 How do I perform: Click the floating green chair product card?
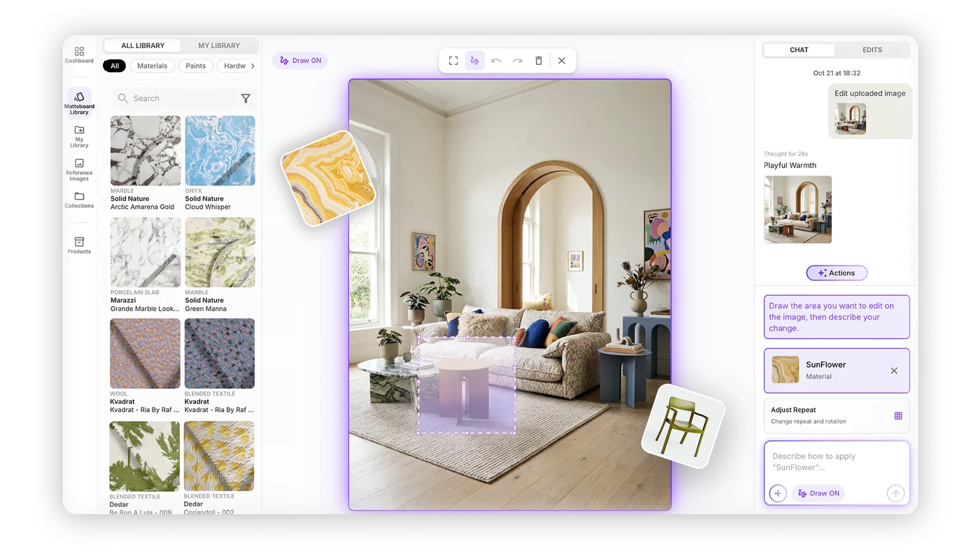pos(683,425)
